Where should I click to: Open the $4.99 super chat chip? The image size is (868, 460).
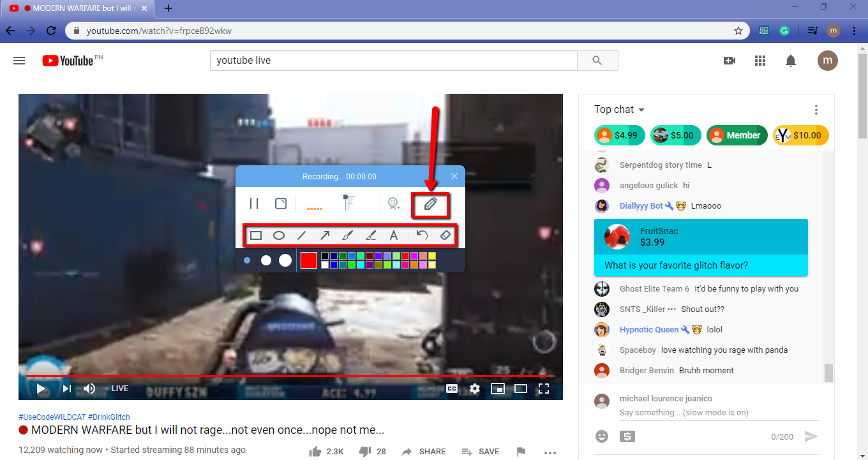pos(620,135)
